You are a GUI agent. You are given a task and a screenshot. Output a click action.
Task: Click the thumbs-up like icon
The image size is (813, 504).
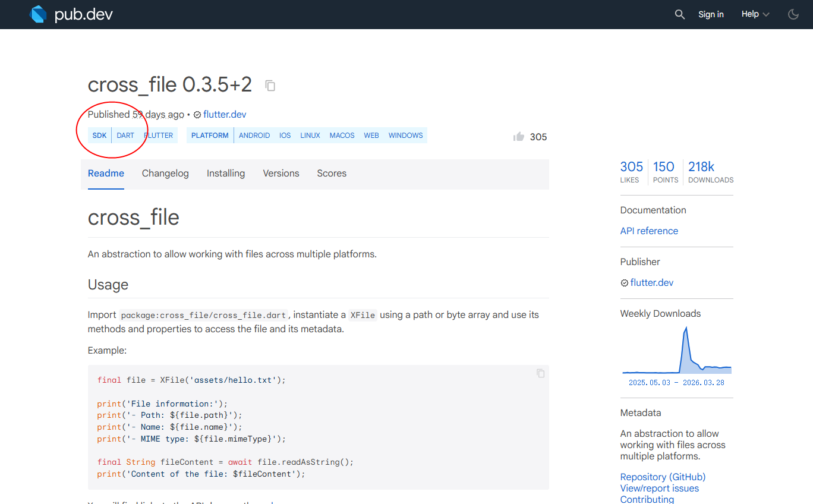coord(519,137)
